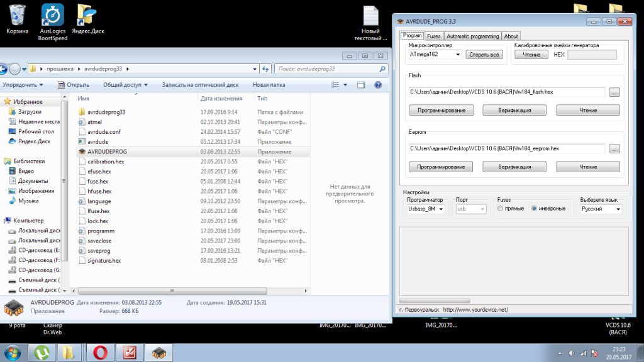Click the Windows Start button
Image resolution: width=644 pixels, height=362 pixels.
(x=13, y=353)
